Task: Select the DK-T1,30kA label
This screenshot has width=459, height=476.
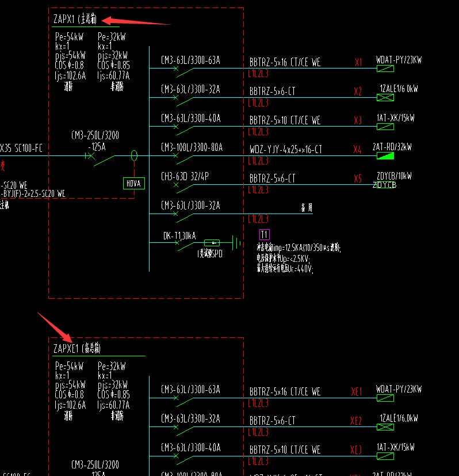Action: [179, 236]
